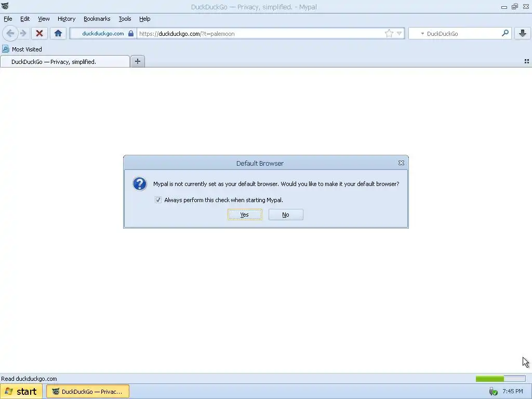Screen dimensions: 532x399
Task: Open the Most Visited bookmarks folder
Action: (x=22, y=49)
